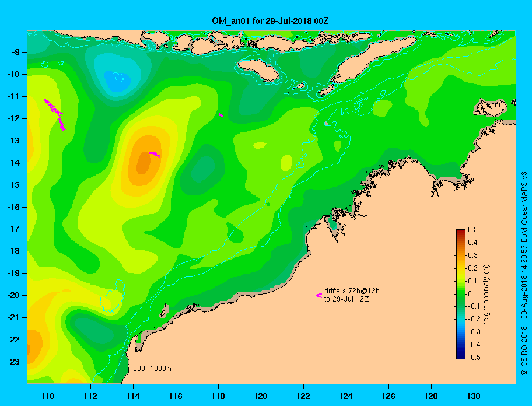Click the 0.3 label on the colorbar
532x406 pixels.
click(473, 256)
